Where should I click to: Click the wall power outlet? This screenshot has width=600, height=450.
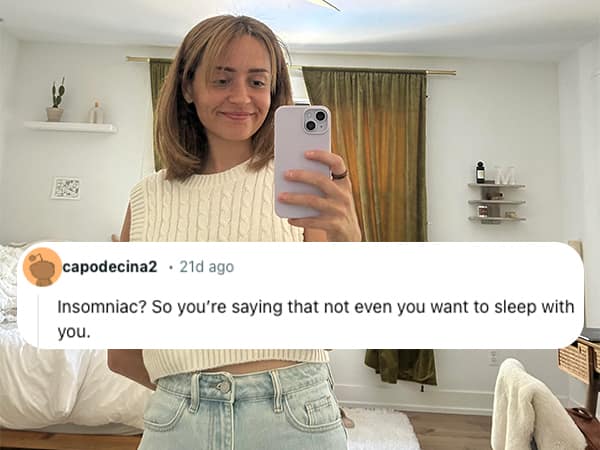point(492,358)
